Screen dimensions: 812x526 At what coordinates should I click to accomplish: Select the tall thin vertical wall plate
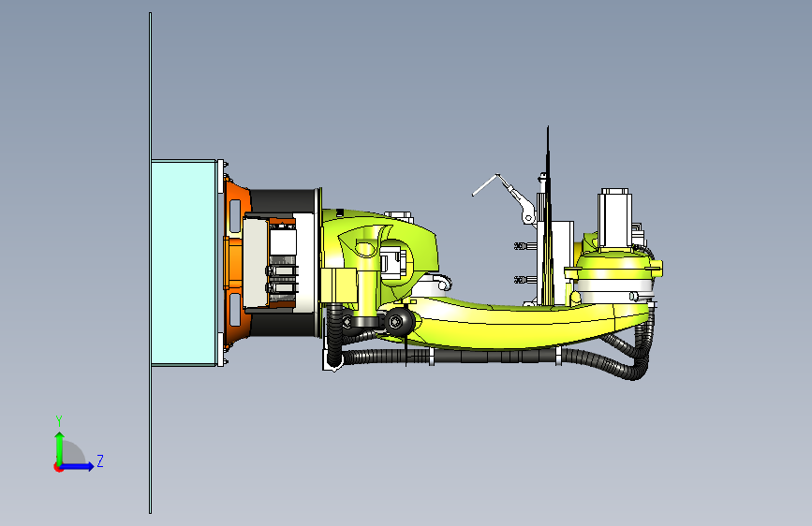click(150, 263)
